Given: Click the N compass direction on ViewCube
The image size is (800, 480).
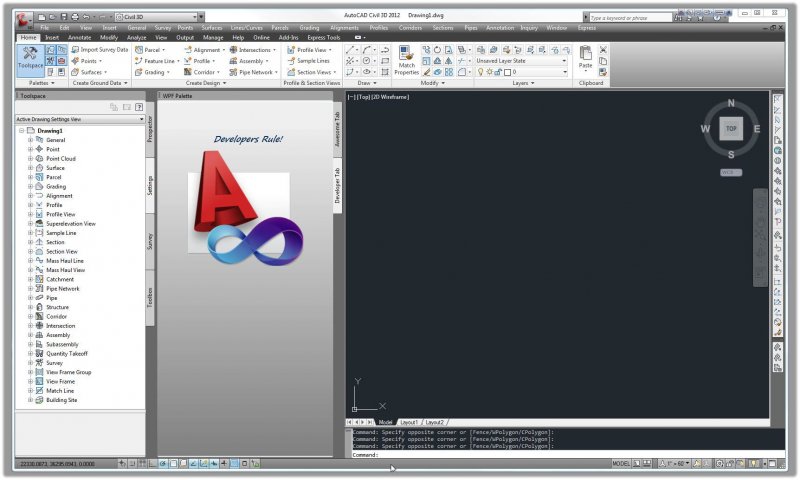Looking at the screenshot, I should coord(731,103).
